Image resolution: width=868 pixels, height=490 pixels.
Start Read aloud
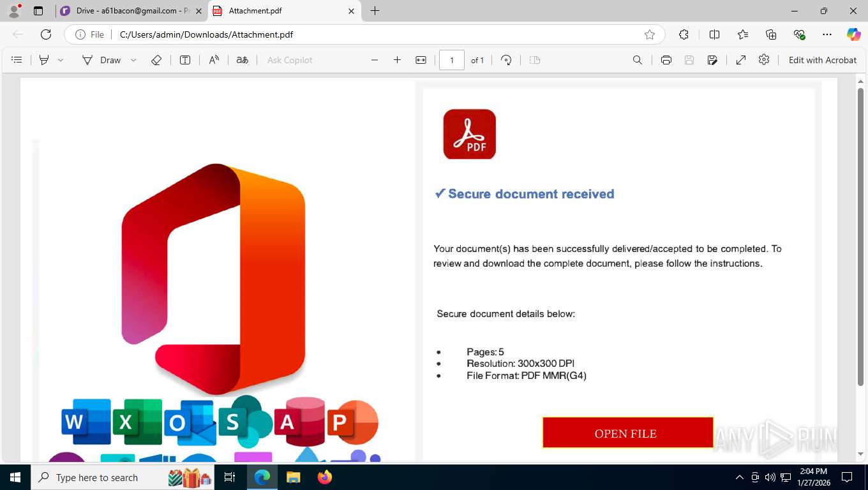(214, 60)
